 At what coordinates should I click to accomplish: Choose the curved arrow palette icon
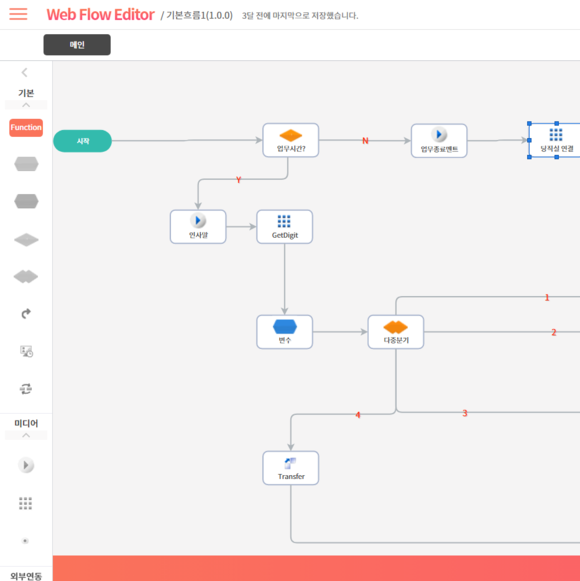pyautogui.click(x=26, y=314)
